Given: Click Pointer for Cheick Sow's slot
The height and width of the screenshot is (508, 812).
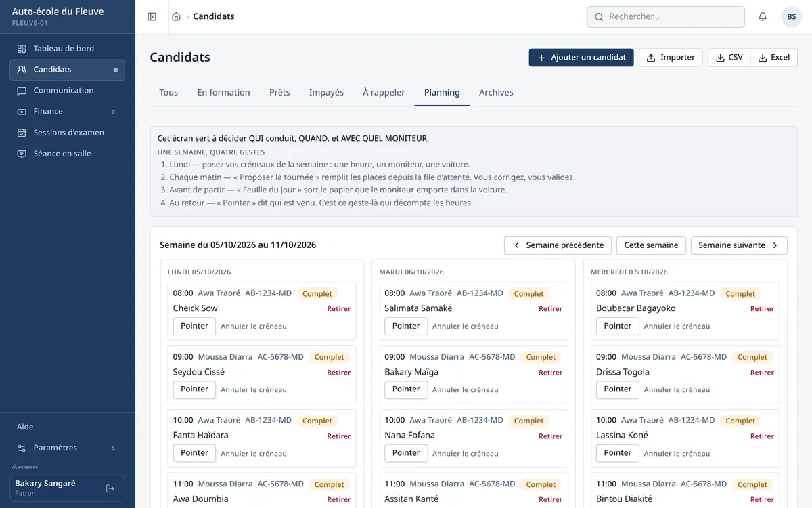Looking at the screenshot, I should click(x=194, y=326).
